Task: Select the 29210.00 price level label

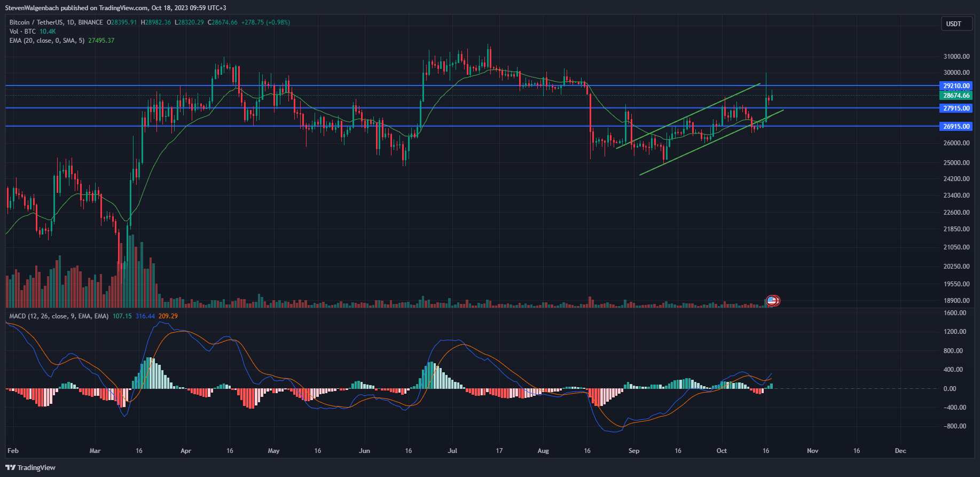Action: click(956, 85)
